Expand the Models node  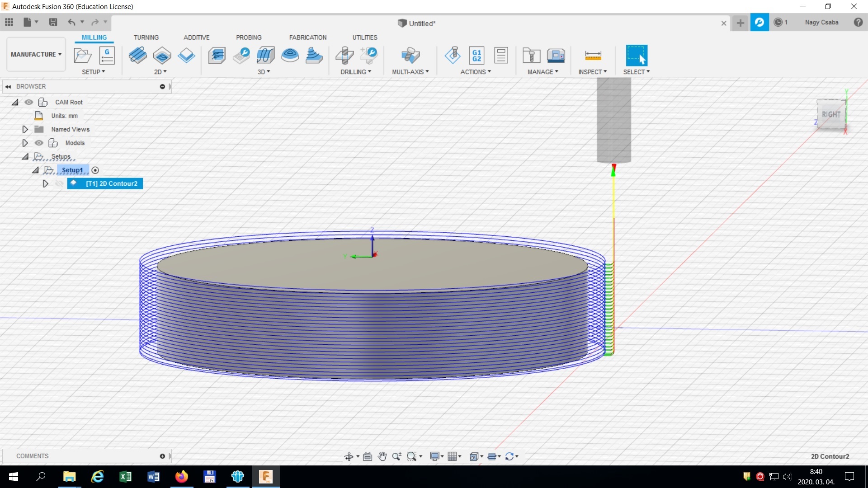tap(25, 143)
